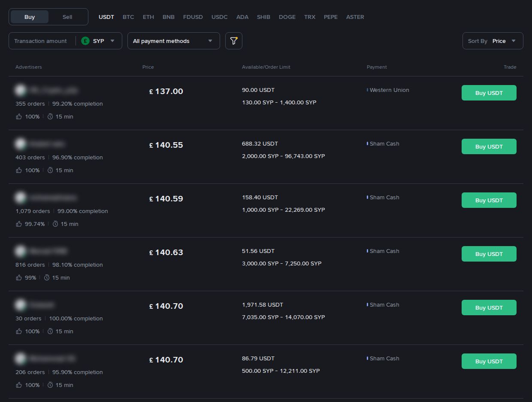Screen dimensions: 532x402
Task: Click the Price column header
Action: tap(148, 67)
